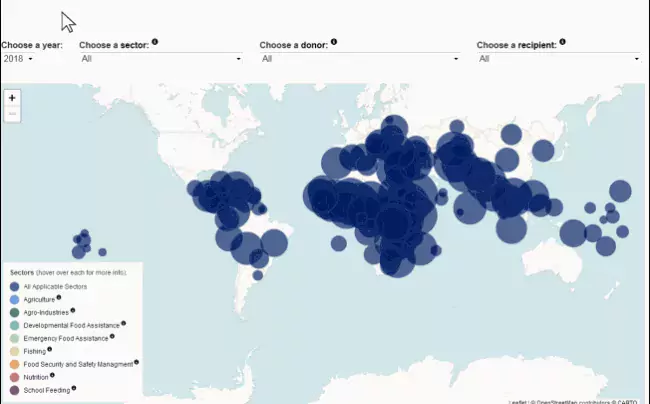Click the All Applicable Sectors color swatch

point(14,287)
